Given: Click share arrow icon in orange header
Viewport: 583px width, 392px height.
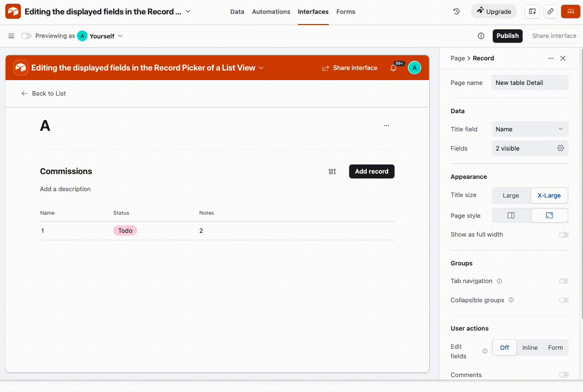Looking at the screenshot, I should pyautogui.click(x=326, y=68).
